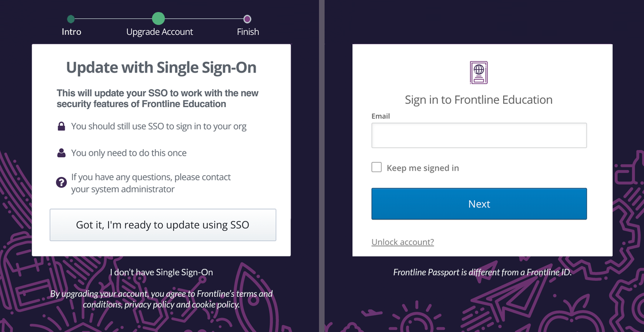Open the terms and conditions policy text
The image size is (644, 332).
(161, 299)
